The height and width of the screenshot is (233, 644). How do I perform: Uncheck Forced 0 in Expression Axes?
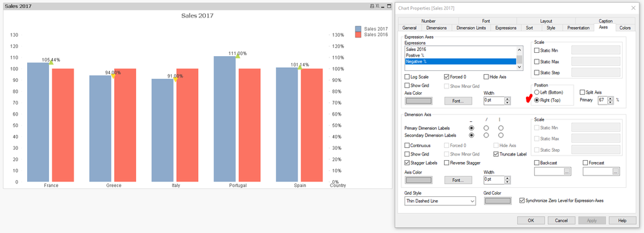[x=447, y=77]
